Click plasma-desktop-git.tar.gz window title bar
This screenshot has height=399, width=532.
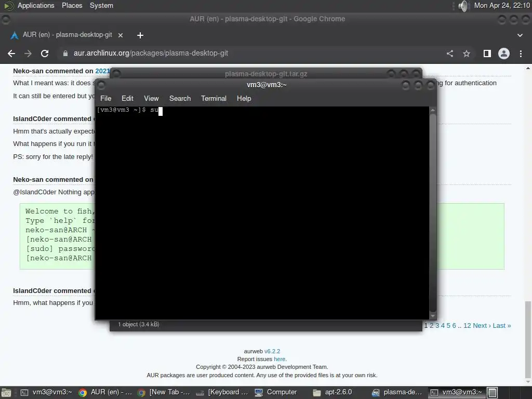pyautogui.click(x=266, y=74)
